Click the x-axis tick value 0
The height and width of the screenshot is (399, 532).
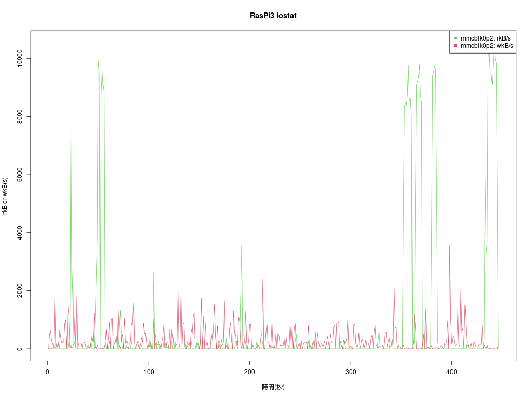47,372
